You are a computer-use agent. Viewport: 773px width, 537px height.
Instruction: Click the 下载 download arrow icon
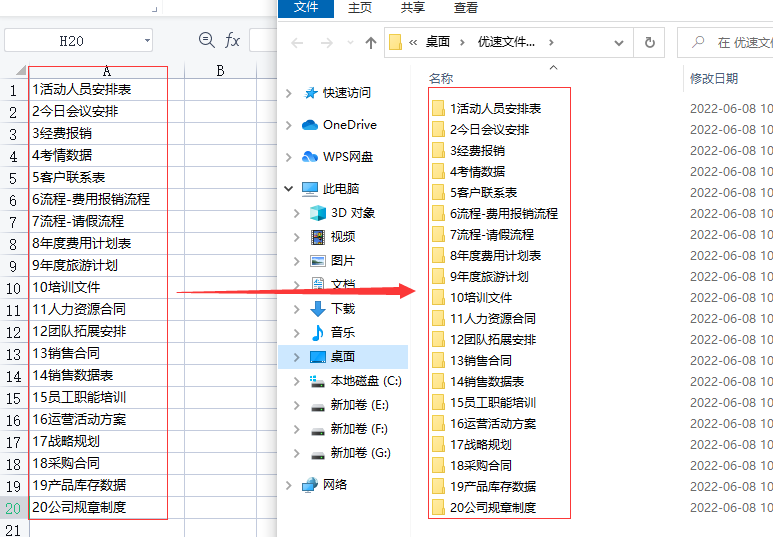tap(318, 309)
